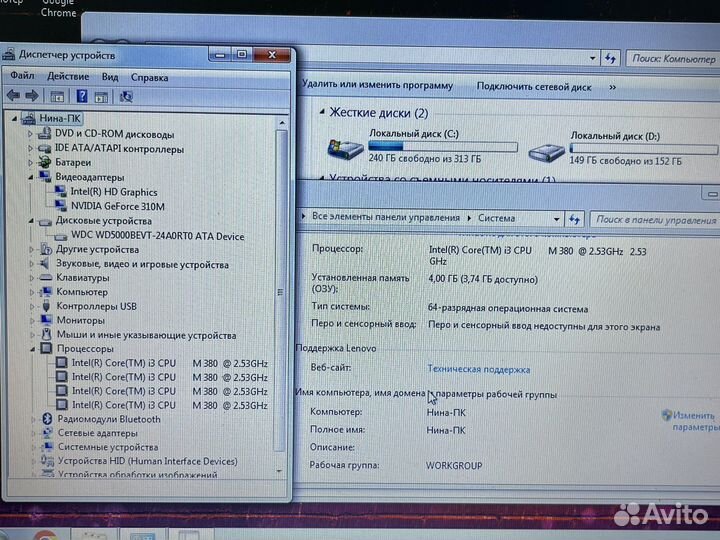Click the C: drive usage bar
The height and width of the screenshot is (540, 720).
coord(443,147)
